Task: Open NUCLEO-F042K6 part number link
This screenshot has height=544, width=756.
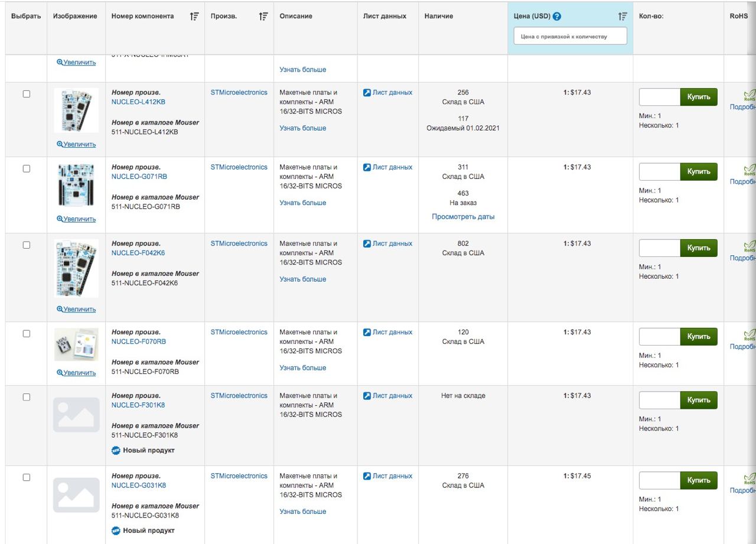Action: click(x=138, y=253)
